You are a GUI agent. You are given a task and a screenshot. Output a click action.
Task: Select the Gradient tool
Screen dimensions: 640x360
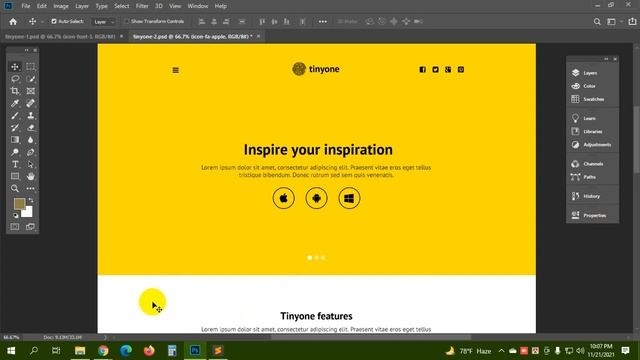coord(15,140)
